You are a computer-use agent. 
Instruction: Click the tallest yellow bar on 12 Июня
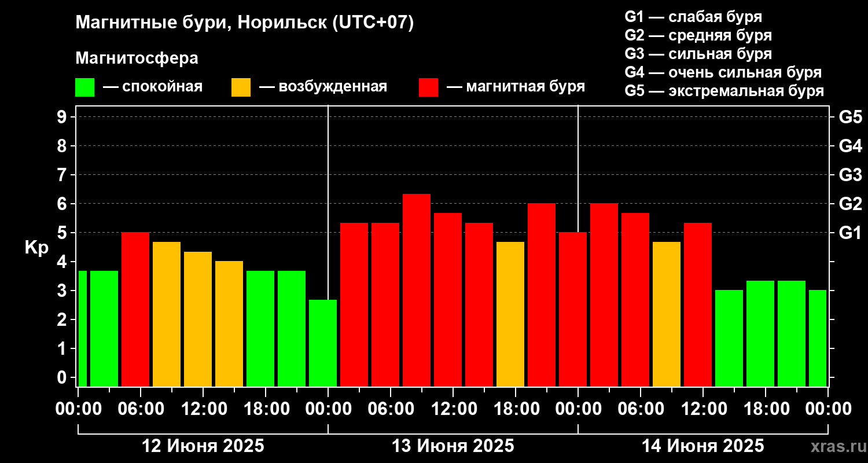click(167, 314)
